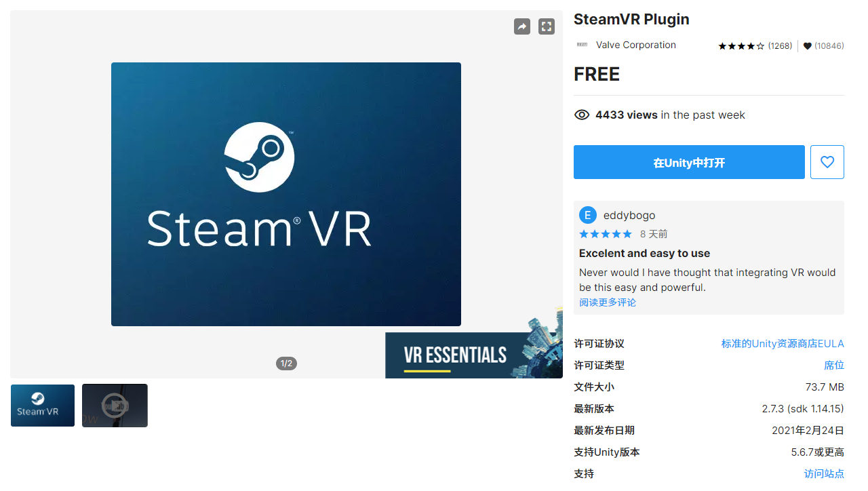Click the Unity version 5.6.7或更高
Viewport: 868px width, 491px height.
817,452
